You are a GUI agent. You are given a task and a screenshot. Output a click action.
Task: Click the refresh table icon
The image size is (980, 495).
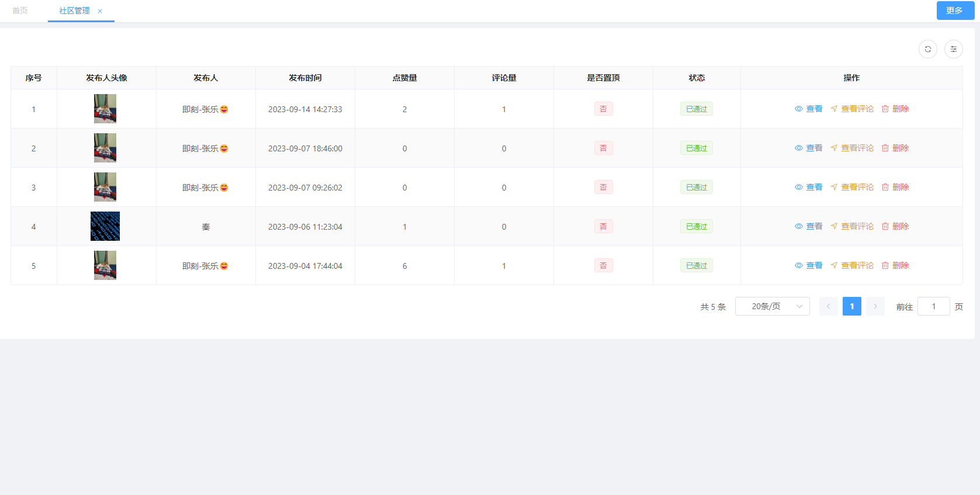pos(927,49)
